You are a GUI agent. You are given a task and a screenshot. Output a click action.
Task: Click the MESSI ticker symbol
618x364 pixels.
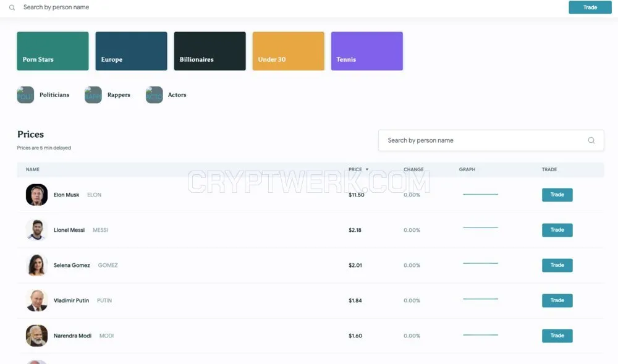pyautogui.click(x=100, y=230)
